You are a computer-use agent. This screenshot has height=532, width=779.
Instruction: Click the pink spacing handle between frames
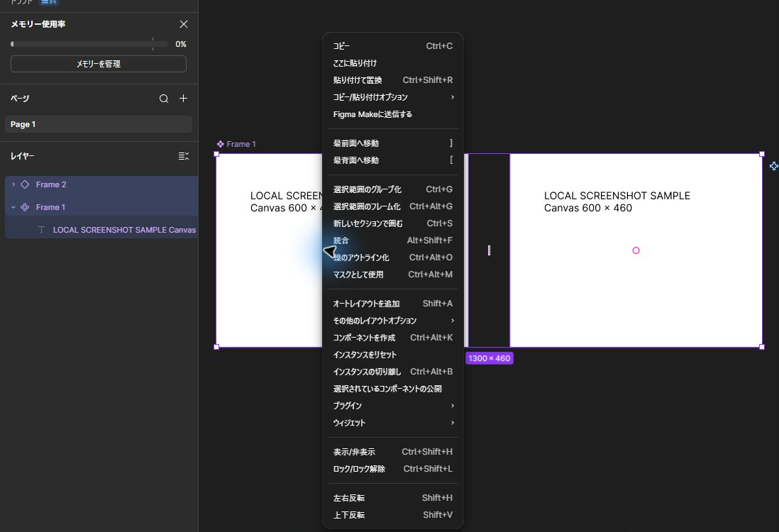pos(489,250)
